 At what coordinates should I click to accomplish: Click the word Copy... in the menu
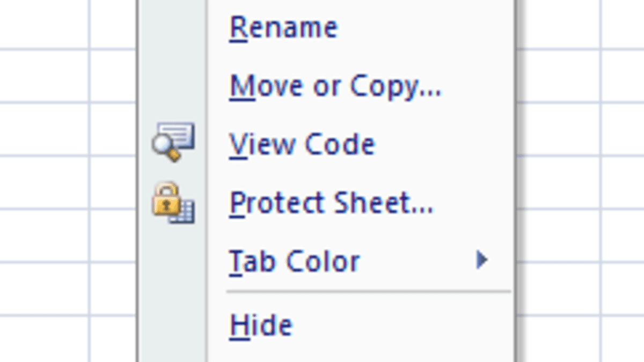396,86
